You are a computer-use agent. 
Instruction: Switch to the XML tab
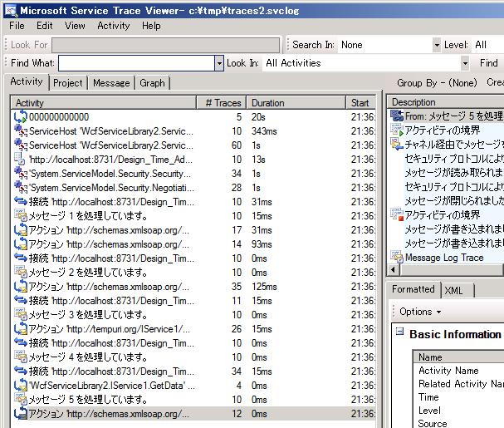[x=453, y=291]
